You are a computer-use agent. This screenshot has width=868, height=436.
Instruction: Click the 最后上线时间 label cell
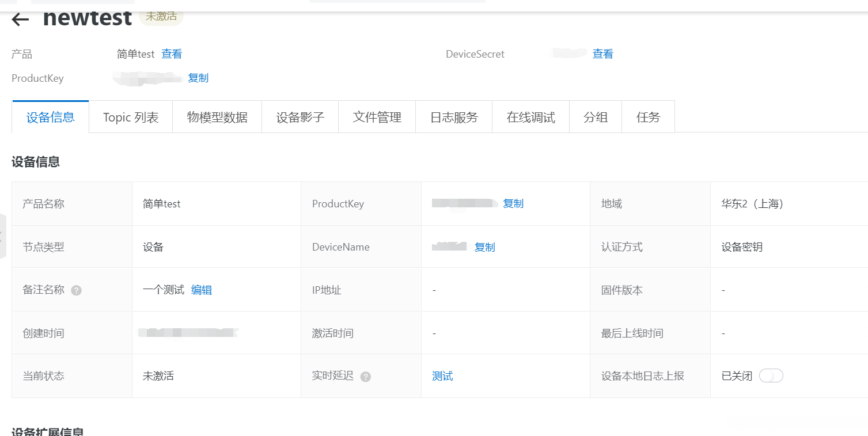(650, 333)
